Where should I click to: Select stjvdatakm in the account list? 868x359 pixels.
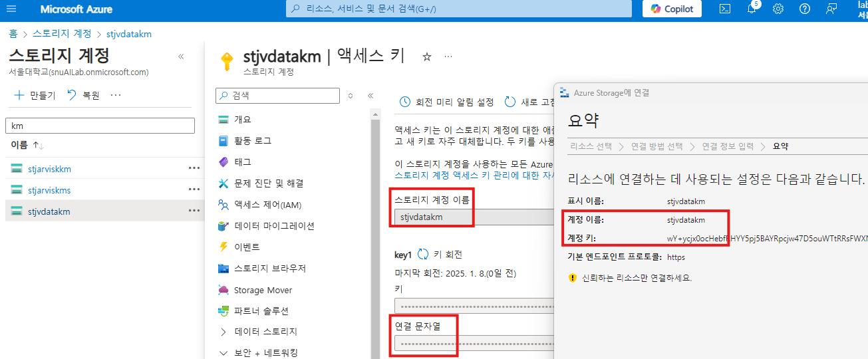click(49, 211)
